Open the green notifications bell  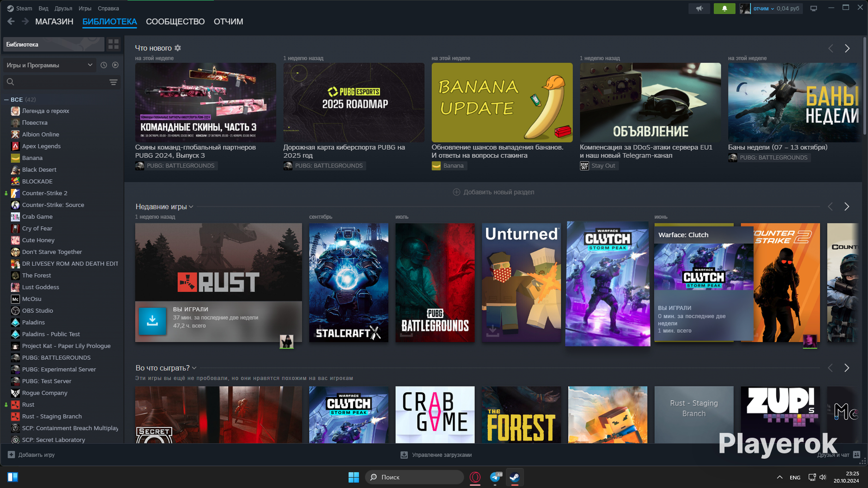click(x=724, y=8)
